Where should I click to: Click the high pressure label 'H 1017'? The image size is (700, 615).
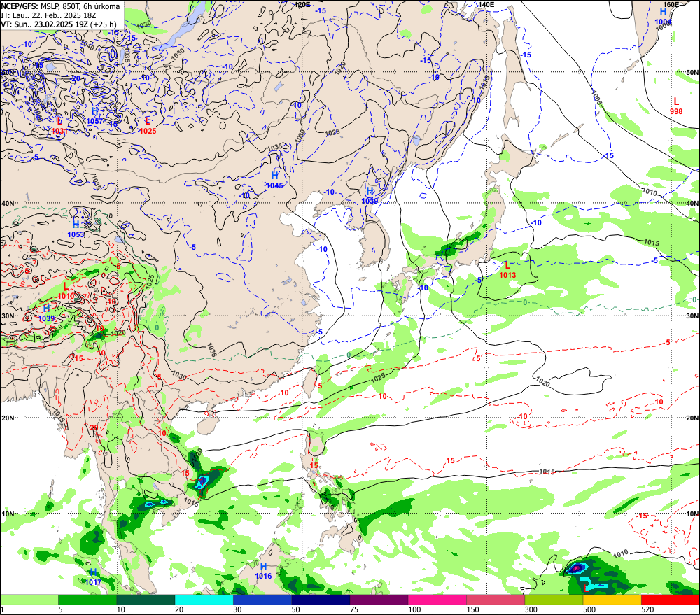(x=93, y=577)
